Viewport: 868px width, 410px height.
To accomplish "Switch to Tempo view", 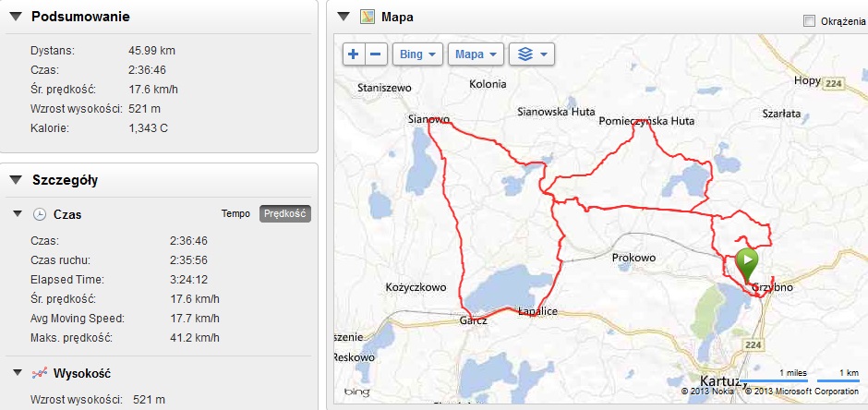I will (235, 213).
